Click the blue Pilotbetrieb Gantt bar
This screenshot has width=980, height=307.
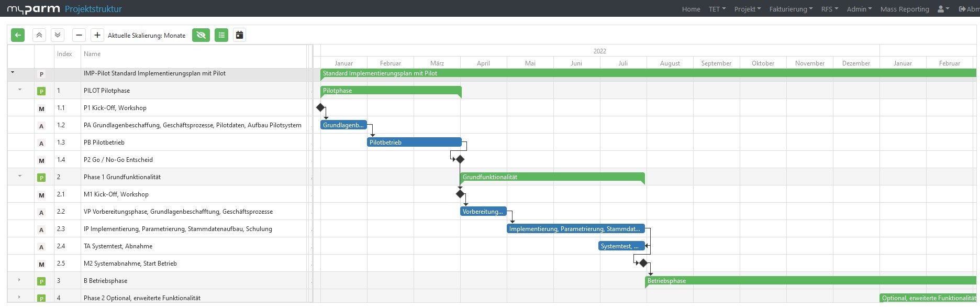[x=414, y=142]
